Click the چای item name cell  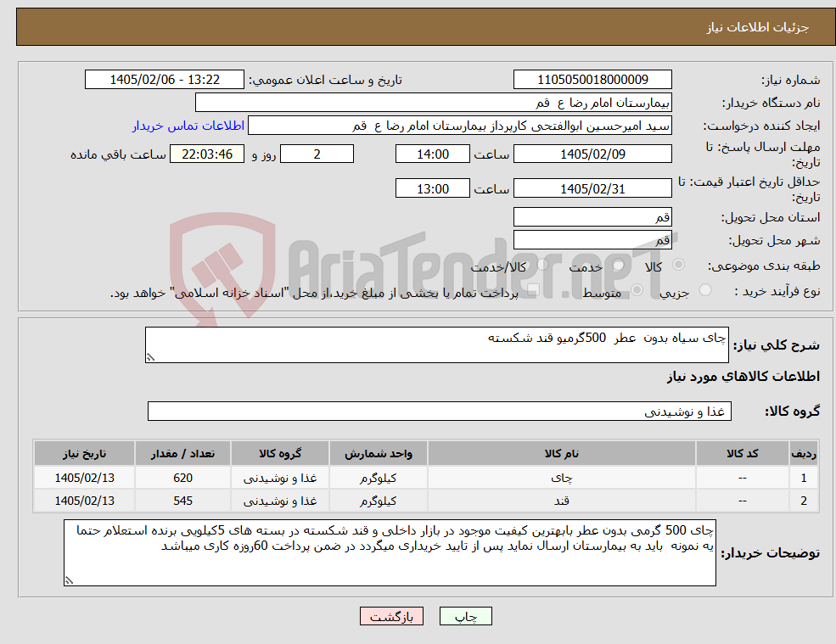(x=561, y=479)
